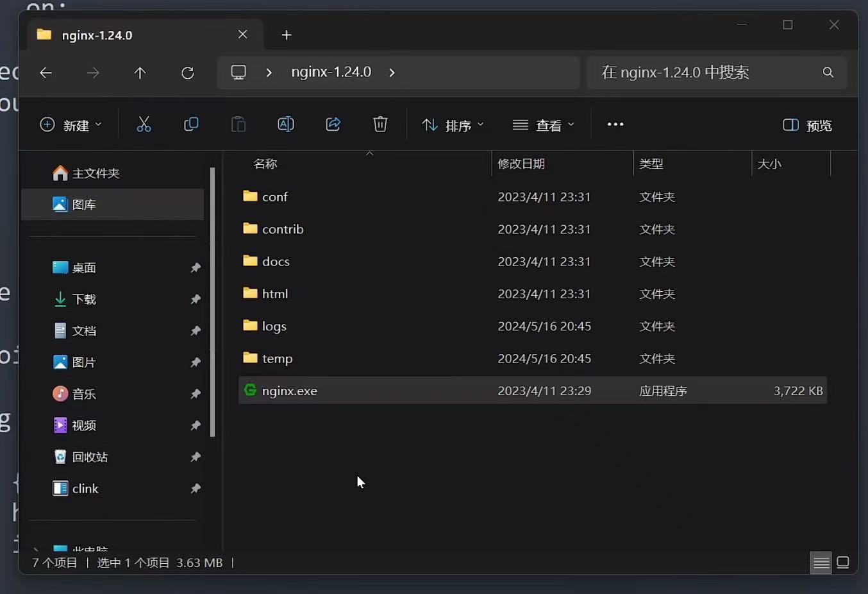Viewport: 868px width, 594px height.
Task: Open the more options ellipsis menu
Action: [x=615, y=124]
